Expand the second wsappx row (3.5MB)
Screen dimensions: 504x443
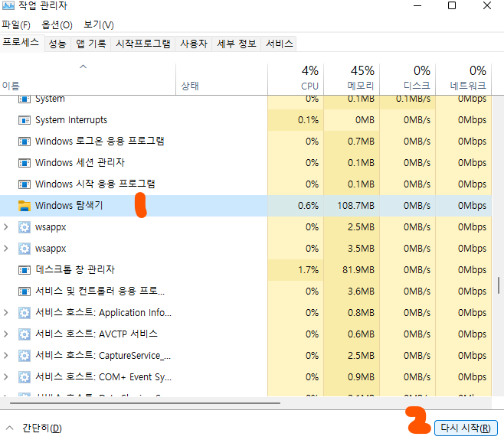pyautogui.click(x=6, y=249)
